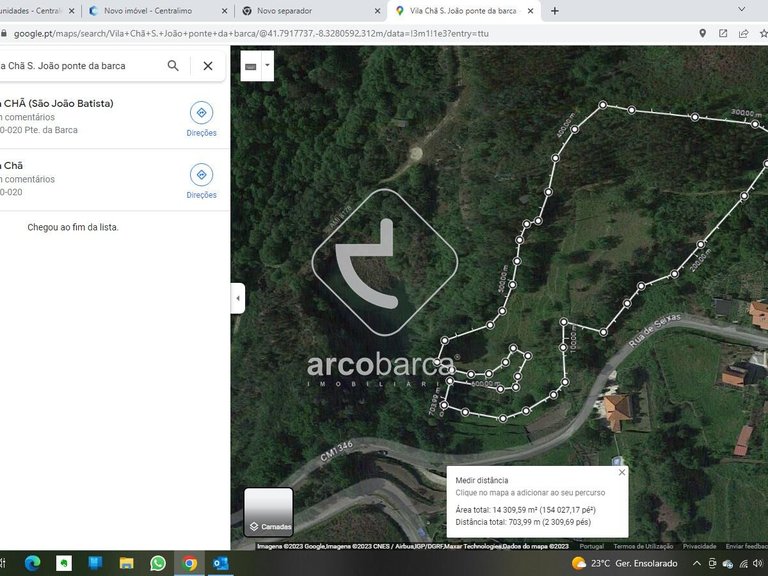768x576 pixels.
Task: Collapse the side panel with the arrow
Action: pyautogui.click(x=238, y=298)
